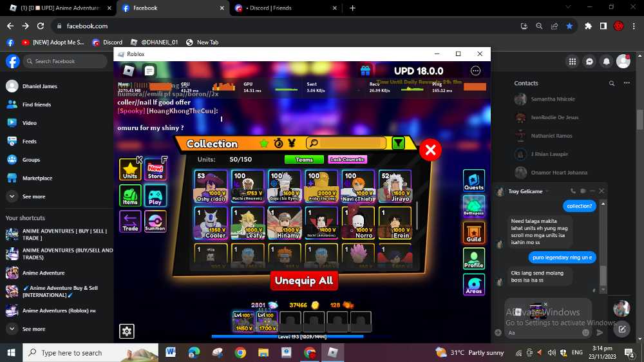Open the Discord bookmark
This screenshot has width=644, height=362.
[x=107, y=43]
